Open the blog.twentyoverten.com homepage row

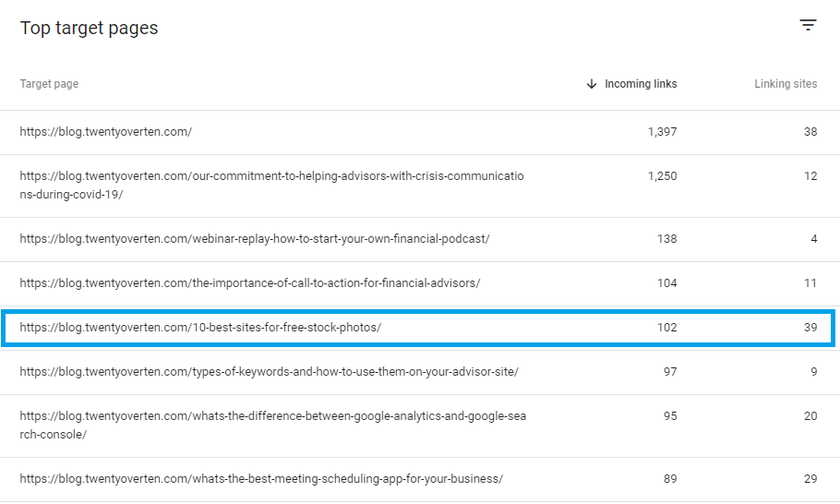point(106,132)
